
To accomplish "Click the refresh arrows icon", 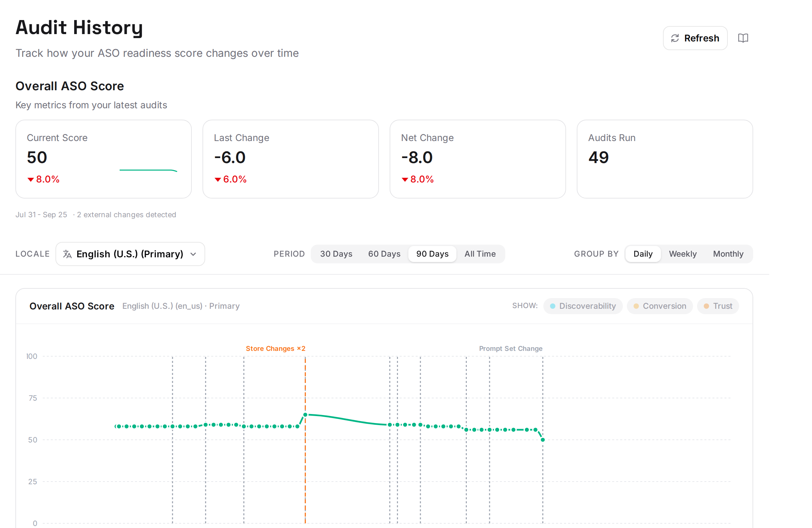I will [675, 38].
